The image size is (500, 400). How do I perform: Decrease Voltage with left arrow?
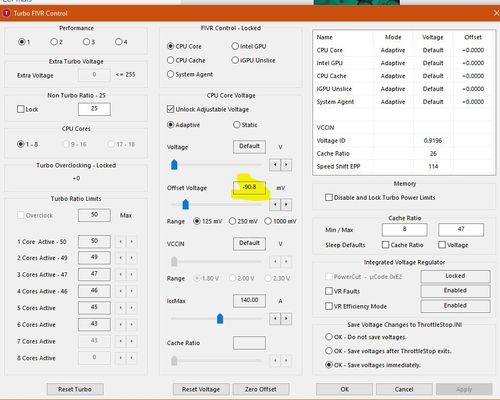pos(275,165)
